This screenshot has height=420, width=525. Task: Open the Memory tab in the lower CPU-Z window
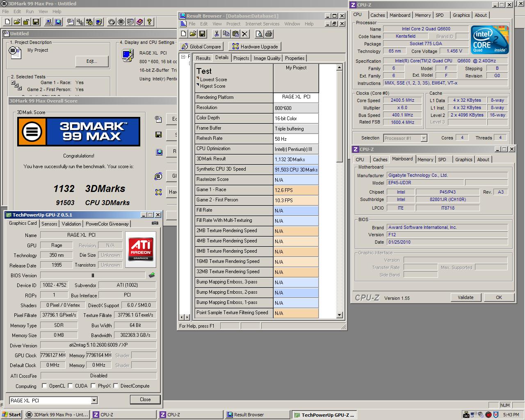425,160
